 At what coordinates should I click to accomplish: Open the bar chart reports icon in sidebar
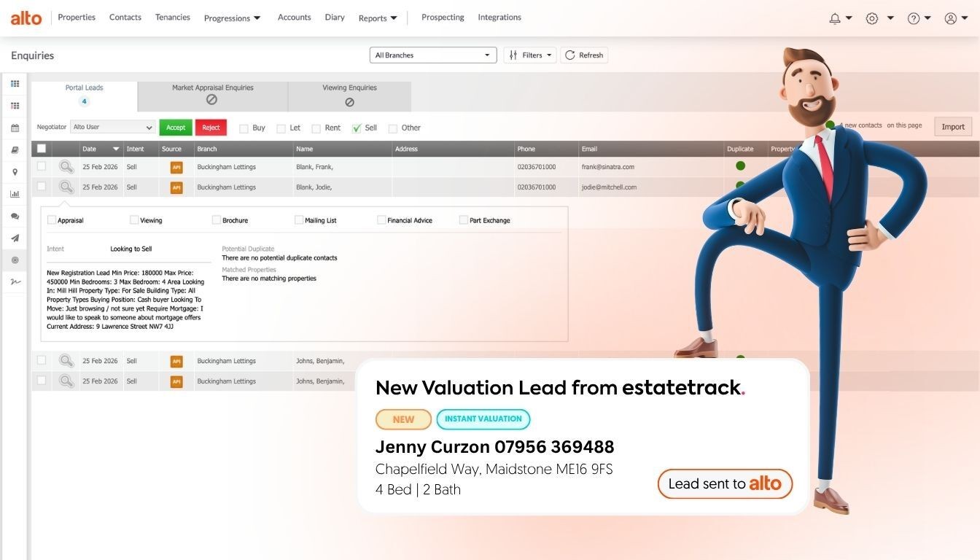tap(15, 193)
